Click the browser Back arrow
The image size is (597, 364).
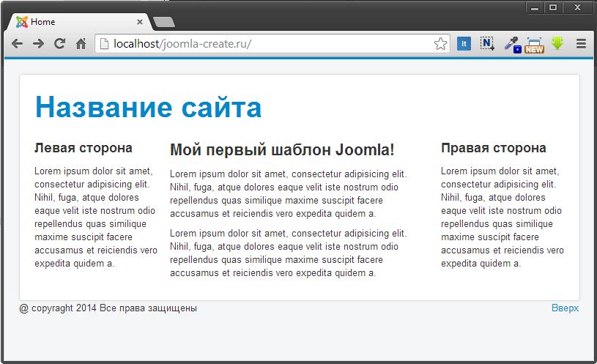point(18,44)
